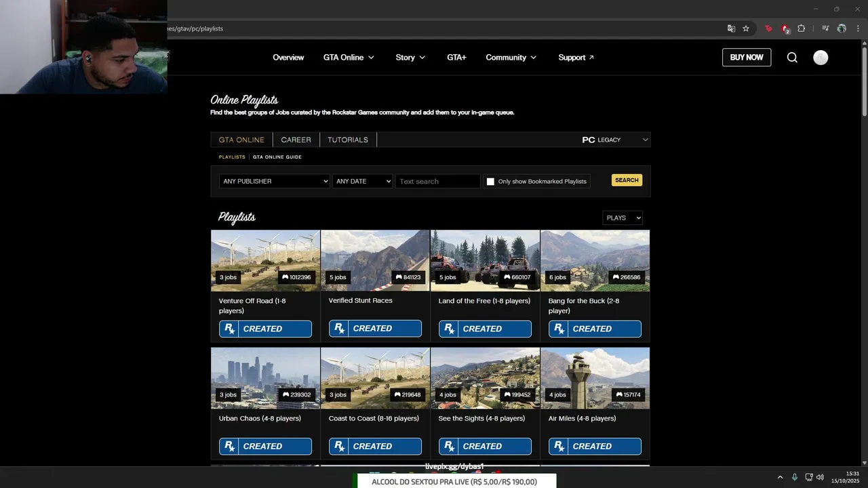Select the PLAYLISTS sub-tab
The width and height of the screenshot is (868, 488).
(232, 157)
